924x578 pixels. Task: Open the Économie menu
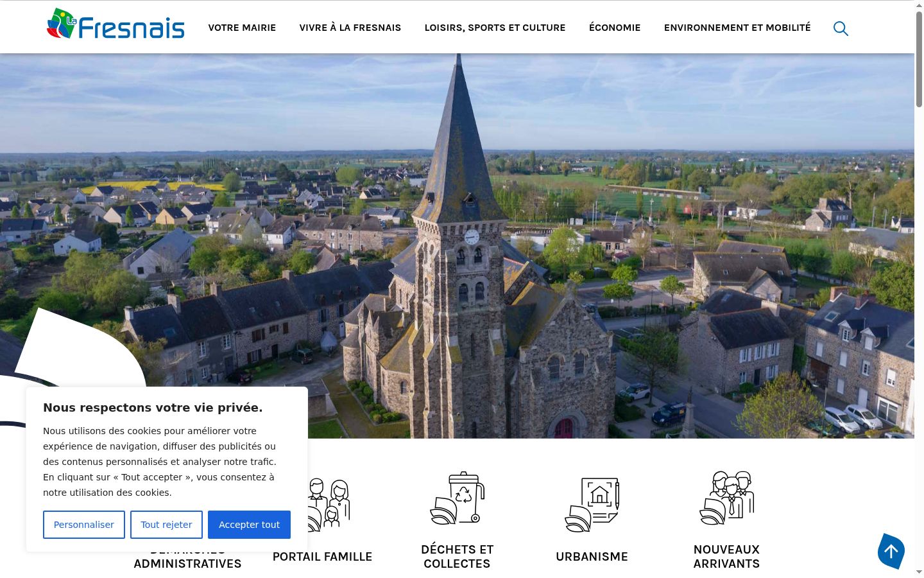point(615,28)
